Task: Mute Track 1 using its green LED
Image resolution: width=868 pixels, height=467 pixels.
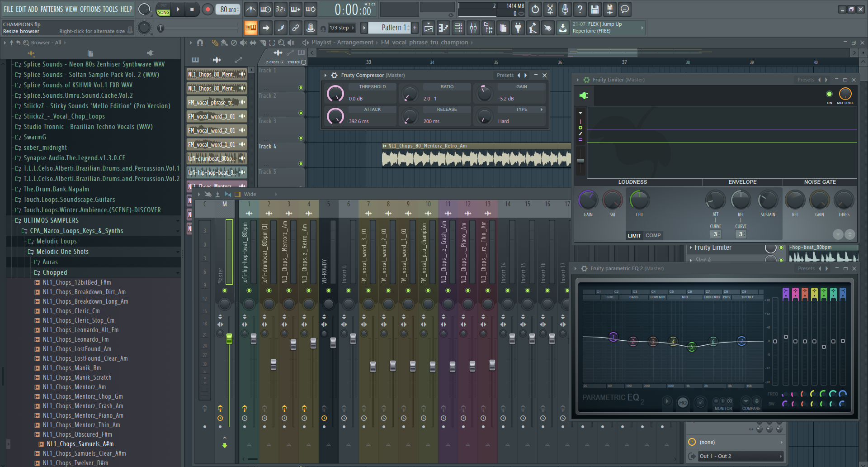Action: [301, 87]
